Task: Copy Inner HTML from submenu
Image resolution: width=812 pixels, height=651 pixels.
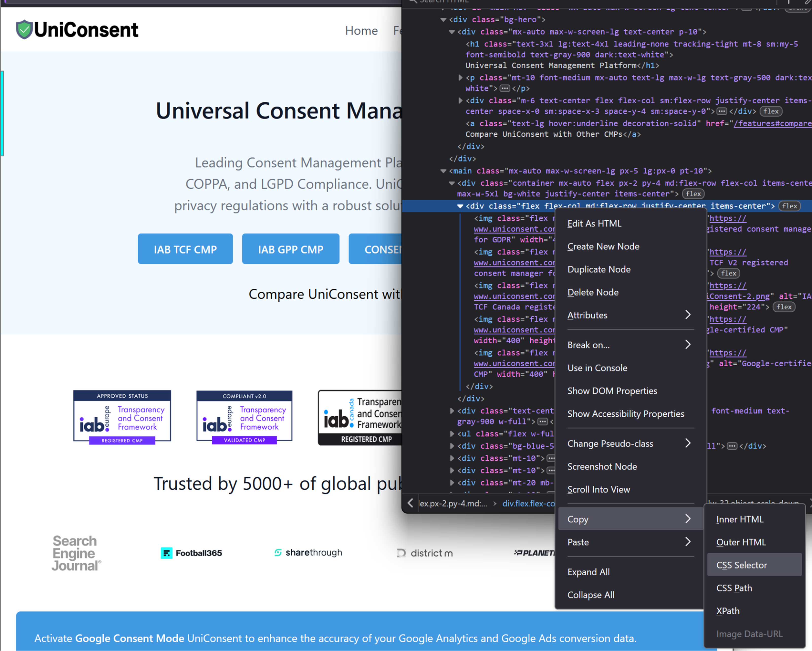Action: pyautogui.click(x=754, y=519)
